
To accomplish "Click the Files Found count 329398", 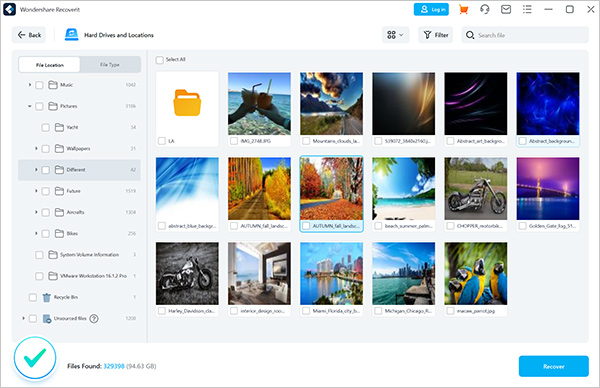I will click(x=114, y=366).
